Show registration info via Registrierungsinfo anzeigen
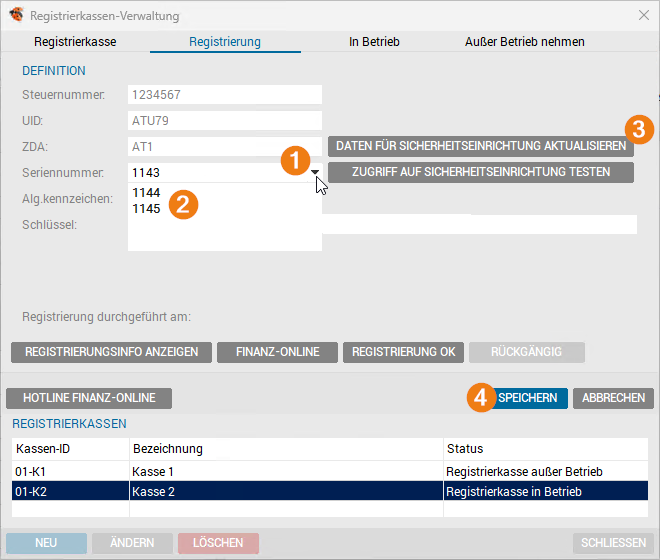Image resolution: width=660 pixels, height=560 pixels. 111,352
